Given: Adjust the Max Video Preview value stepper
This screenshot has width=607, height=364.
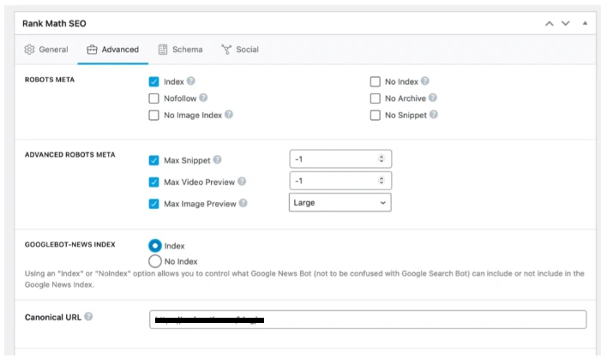Looking at the screenshot, I should (x=382, y=180).
